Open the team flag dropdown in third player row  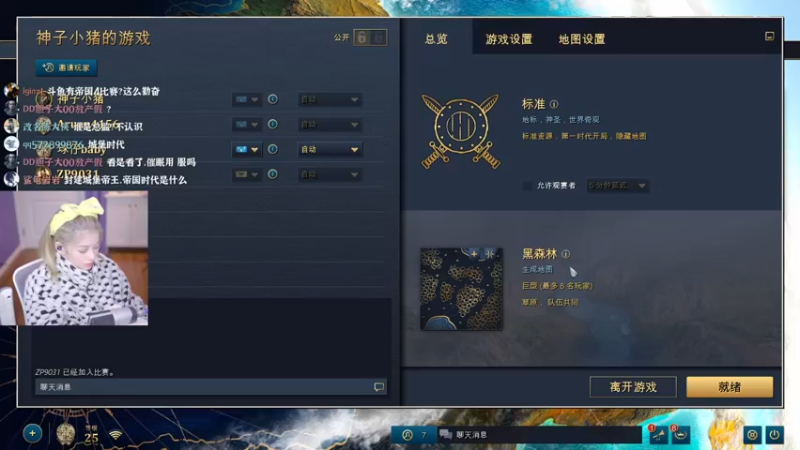click(x=246, y=149)
